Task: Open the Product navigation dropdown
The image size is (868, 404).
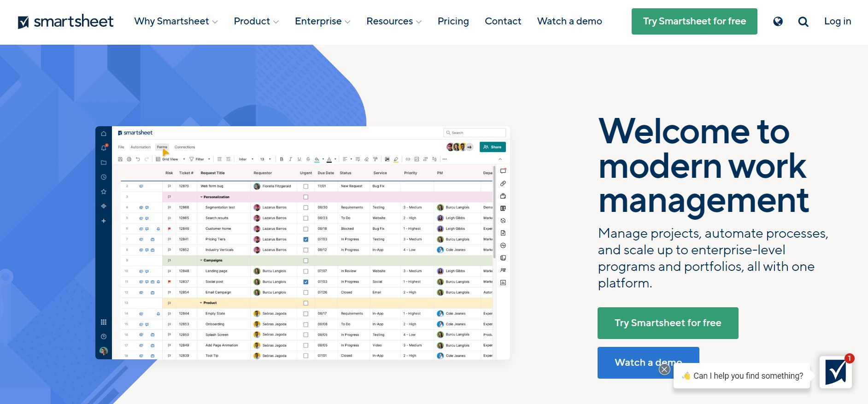Action: click(x=256, y=22)
